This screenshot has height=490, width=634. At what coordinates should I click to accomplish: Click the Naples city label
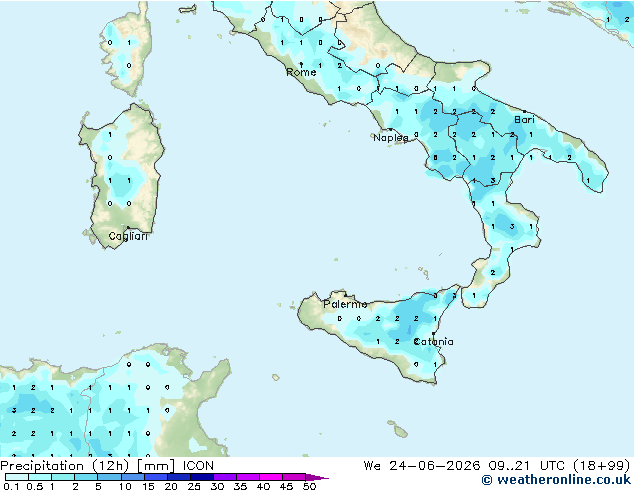point(391,138)
